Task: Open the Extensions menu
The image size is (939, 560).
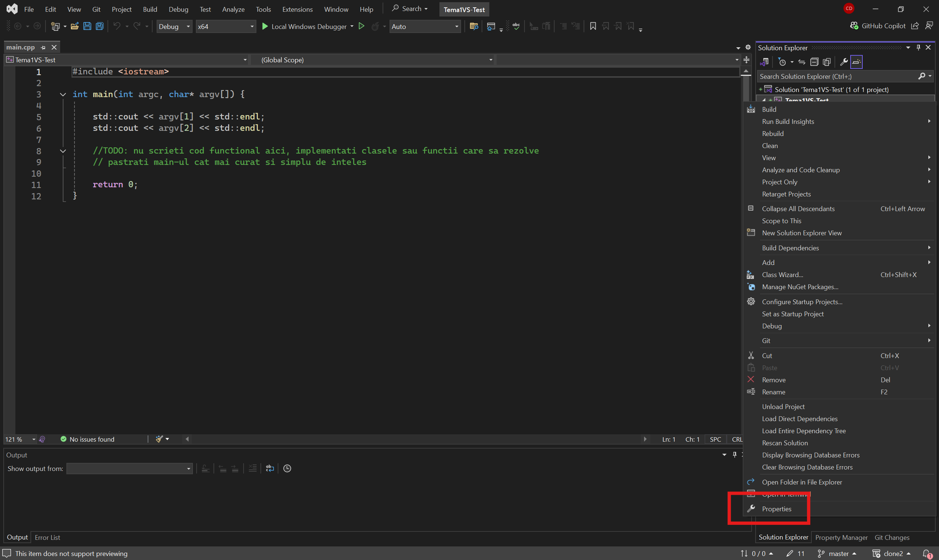Action: 297,10
